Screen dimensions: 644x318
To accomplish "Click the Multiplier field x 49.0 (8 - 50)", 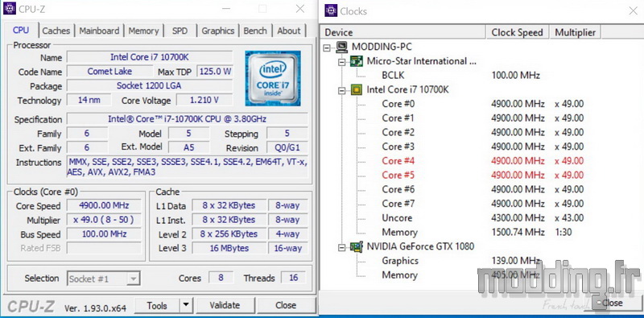I will click(x=104, y=220).
